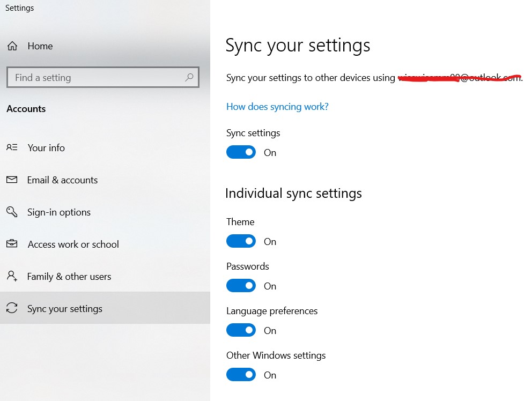Click the circular arrows sync icon
This screenshot has height=401, width=532.
(12, 308)
